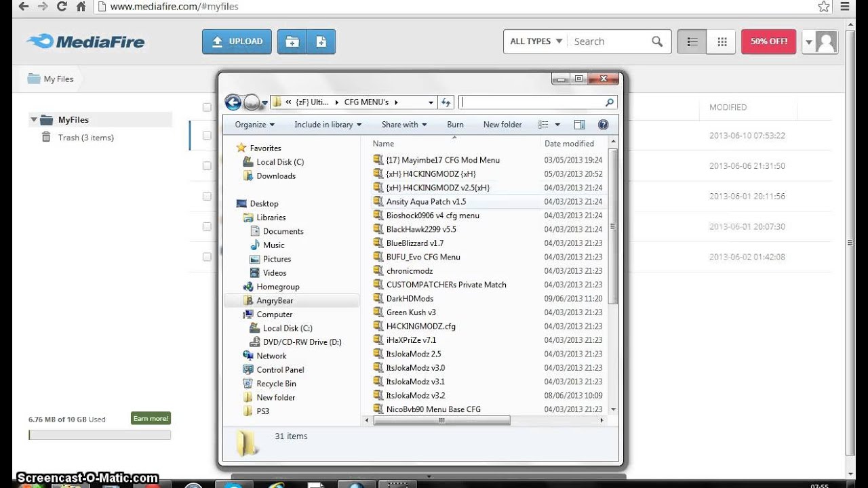This screenshot has height=488, width=868.
Task: Tick checkbox for file modified 2013-06-02 01:42:08
Action: pos(207,258)
